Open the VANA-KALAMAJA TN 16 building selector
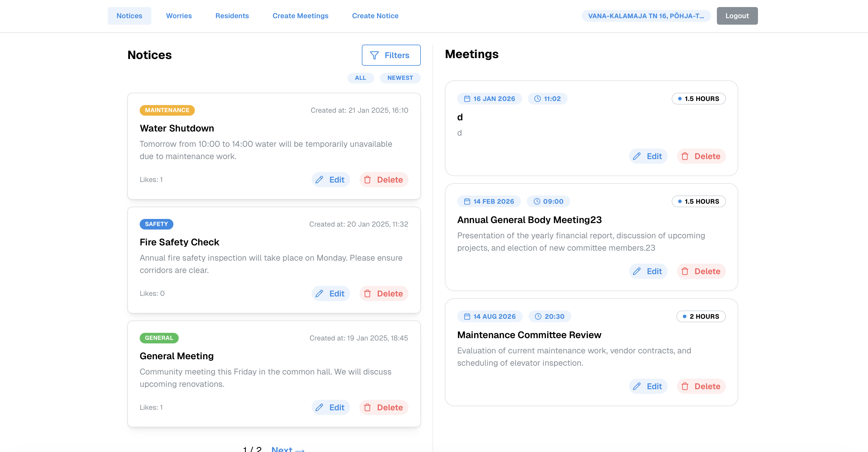 [646, 16]
